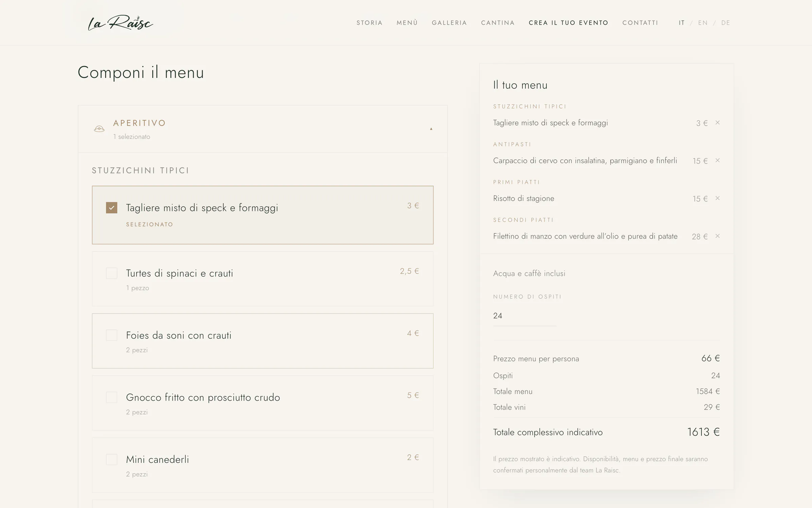Click the 1613 € grand total
812x508 pixels.
[x=703, y=432]
